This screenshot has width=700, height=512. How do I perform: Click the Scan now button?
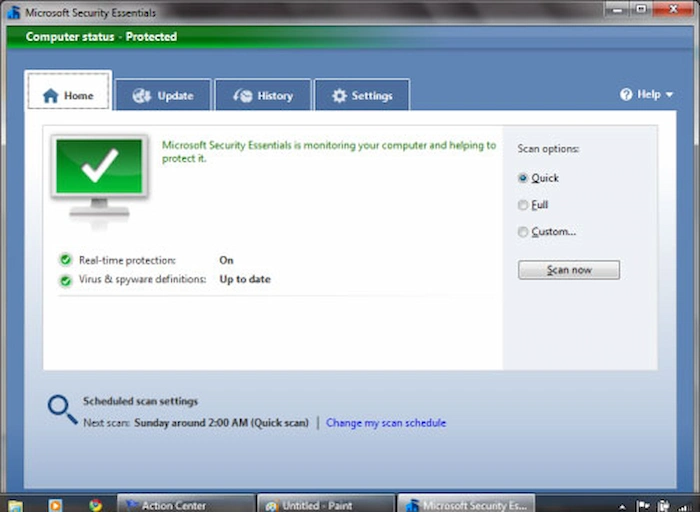pos(569,270)
